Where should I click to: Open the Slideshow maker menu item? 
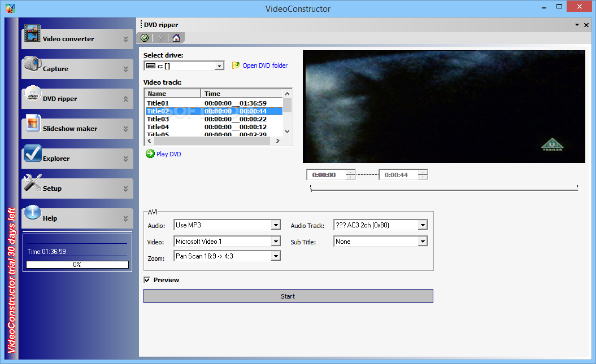pos(77,129)
